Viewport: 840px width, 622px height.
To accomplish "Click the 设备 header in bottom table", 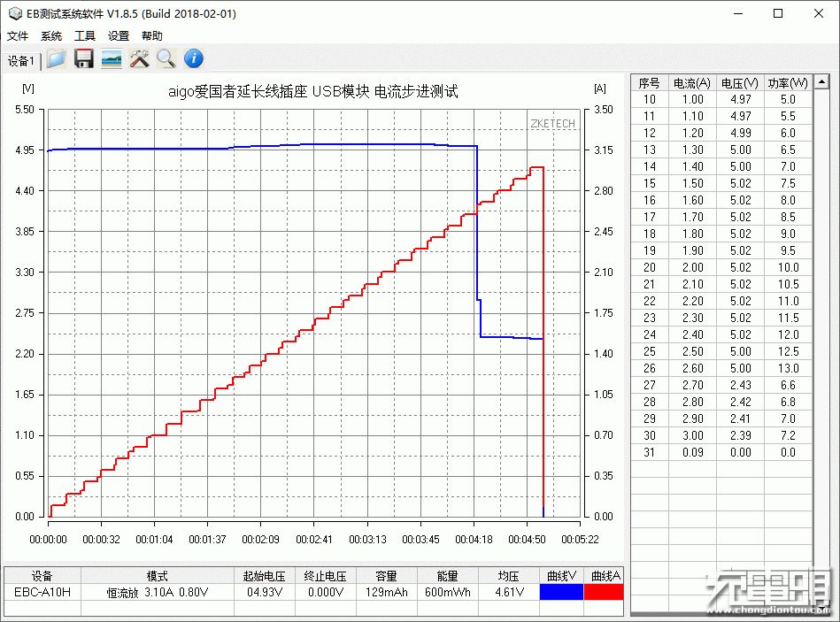I will tap(42, 576).
